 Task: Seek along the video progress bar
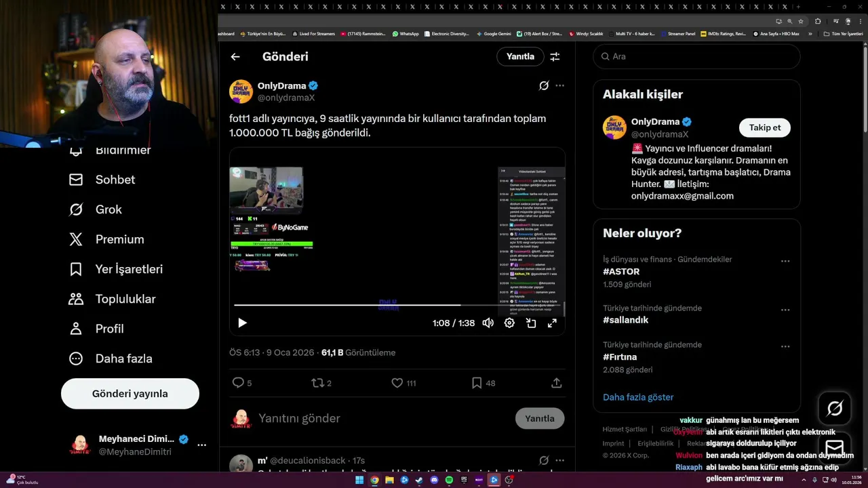tap(397, 306)
